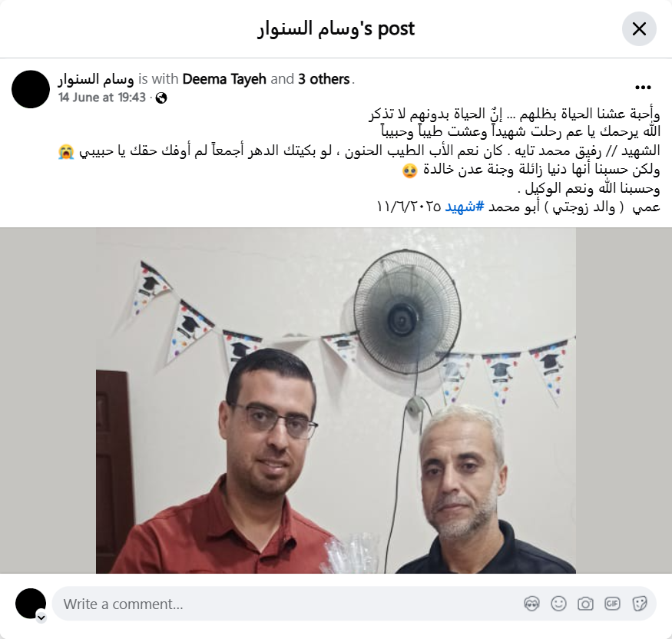The height and width of the screenshot is (639, 672).
Task: Open the avatar sticker picker in comment box
Action: click(x=531, y=604)
